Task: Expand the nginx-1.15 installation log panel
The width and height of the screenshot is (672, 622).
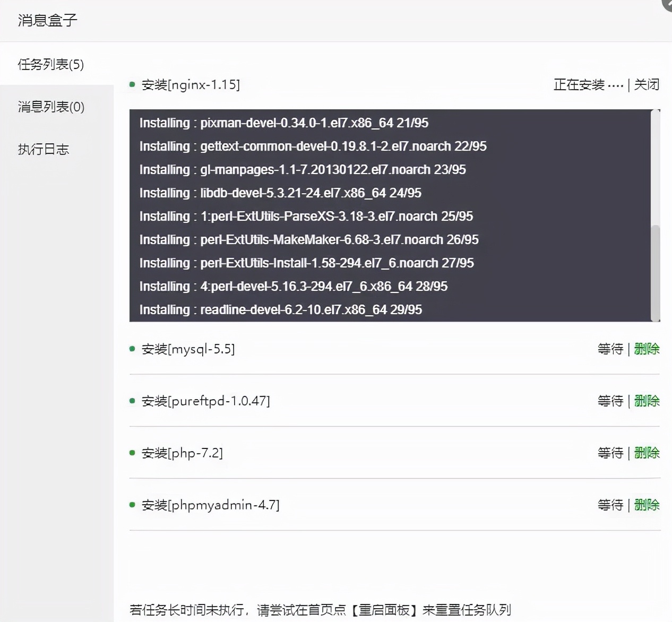Action: click(191, 84)
